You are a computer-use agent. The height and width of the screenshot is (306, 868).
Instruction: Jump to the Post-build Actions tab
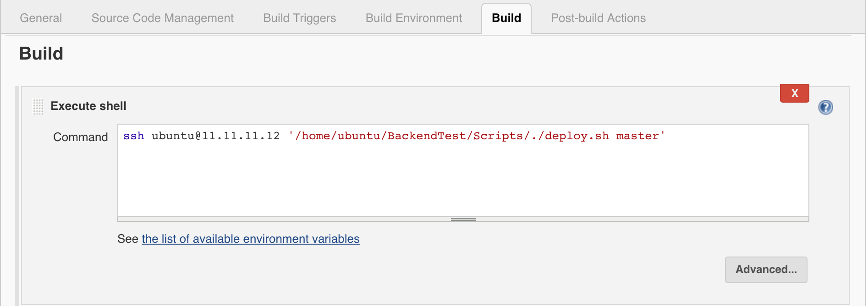pyautogui.click(x=598, y=18)
